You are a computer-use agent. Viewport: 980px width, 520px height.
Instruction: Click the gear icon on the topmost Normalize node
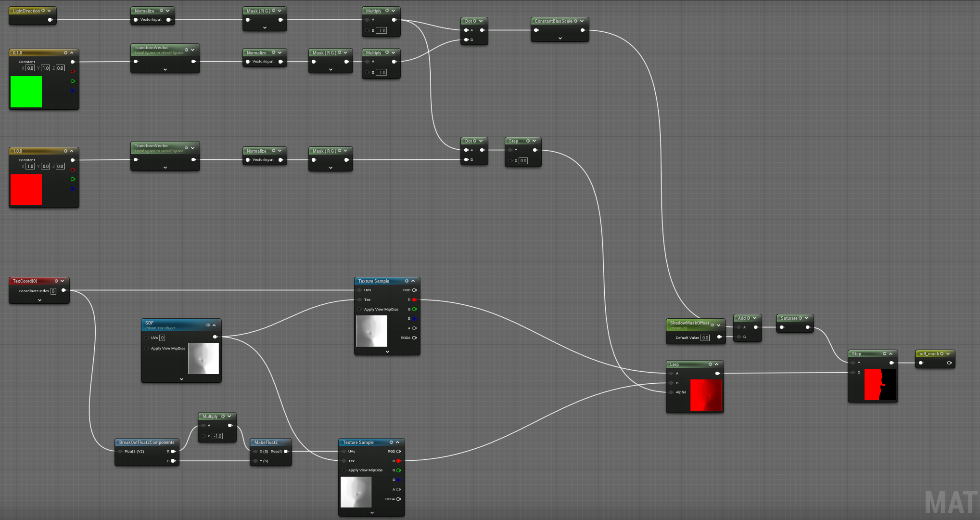(x=162, y=10)
